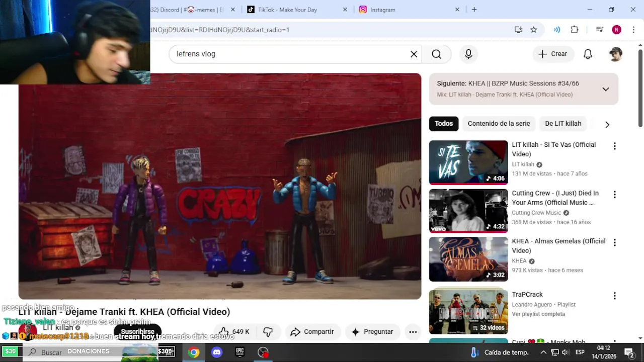This screenshot has width=644, height=362.
Task: Open the 'Caída de temp.' weather widget
Action: pos(500,352)
